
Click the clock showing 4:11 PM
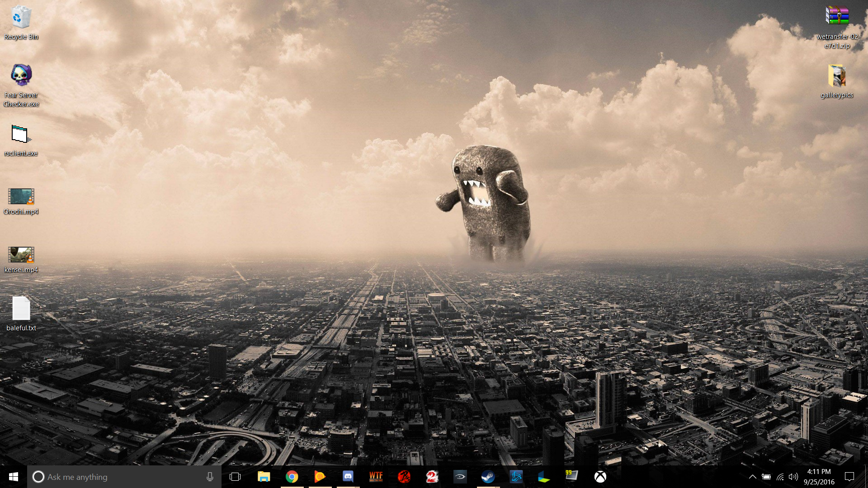[x=819, y=477]
